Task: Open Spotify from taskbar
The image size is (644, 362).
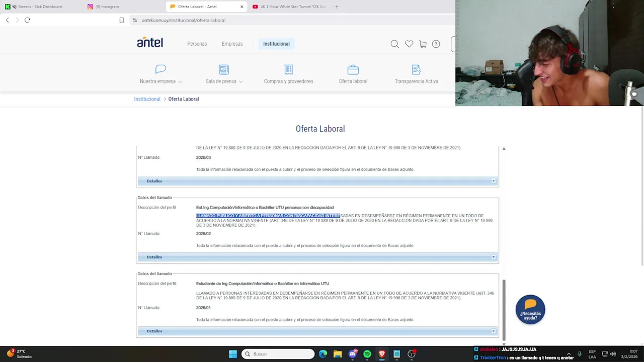Action: pyautogui.click(x=367, y=354)
